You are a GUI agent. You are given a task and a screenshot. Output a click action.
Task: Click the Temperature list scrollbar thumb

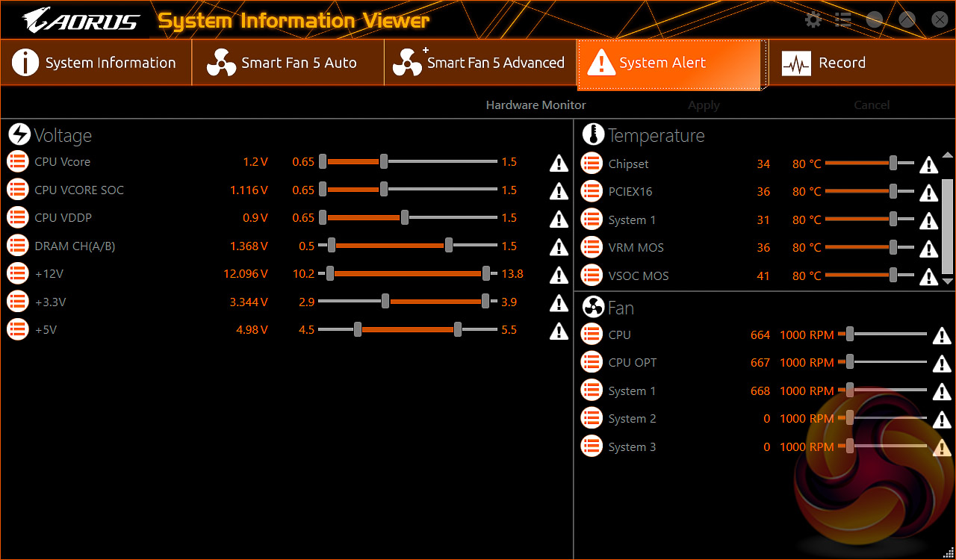948,226
